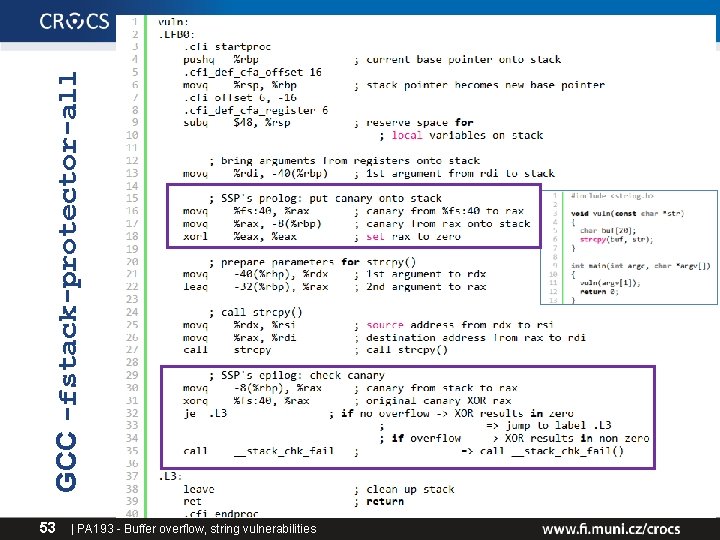720x540 pixels.
Task: Click the 'call strcpy' instruction
Action: (227, 350)
